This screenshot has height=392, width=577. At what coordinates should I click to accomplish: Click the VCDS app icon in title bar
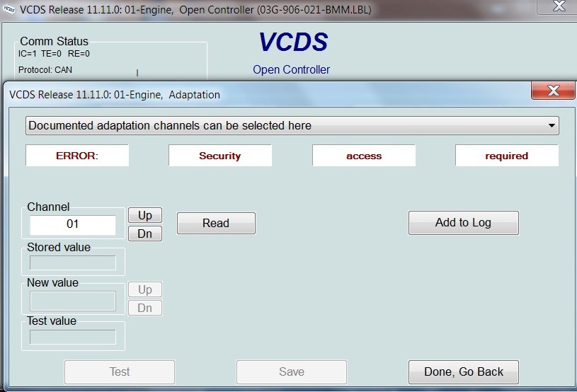(x=9, y=10)
